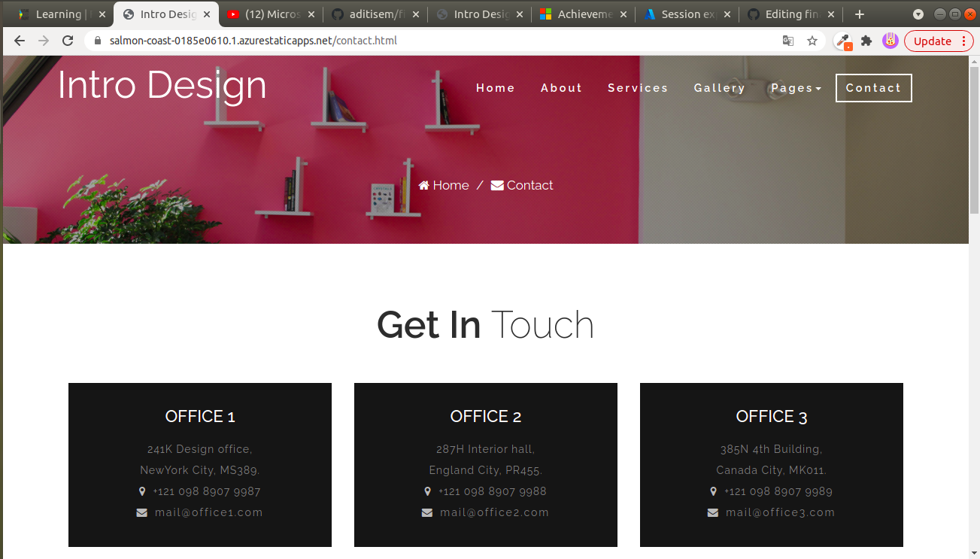Image resolution: width=980 pixels, height=559 pixels.
Task: Open the Extensions puzzle icon
Action: (x=866, y=41)
